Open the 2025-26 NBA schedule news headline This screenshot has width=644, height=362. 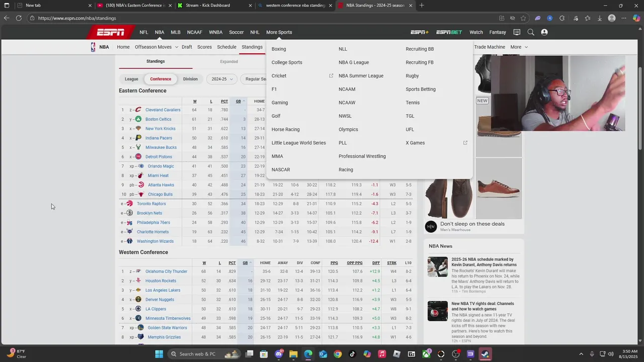(x=484, y=262)
